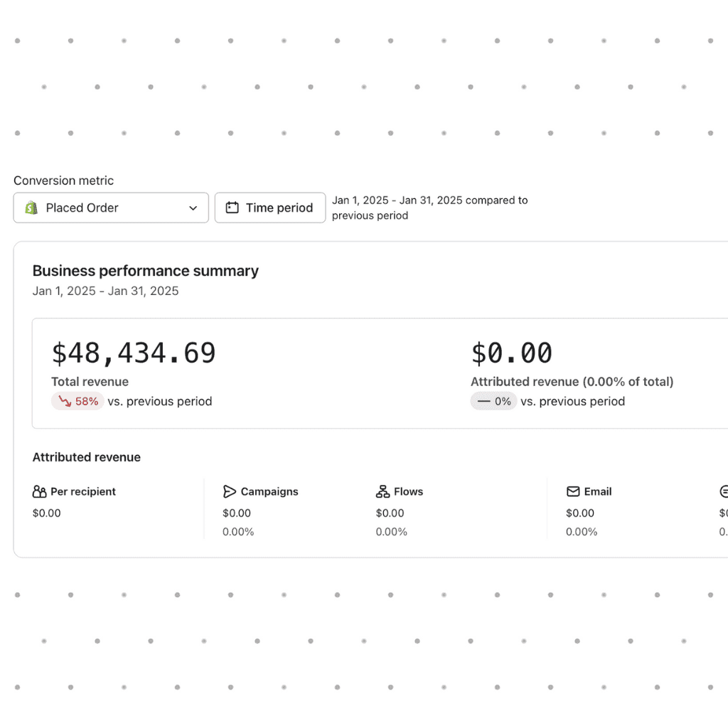Click the red downward trend arrow icon
Viewport: 728px width, 728px height.
(65, 401)
